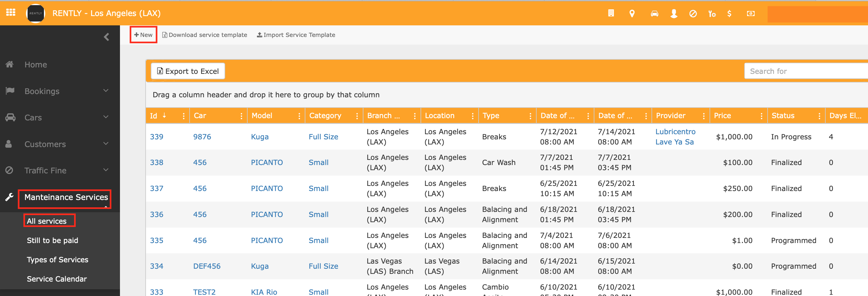Open Lubricentro Lave Ya Sa provider link
Image resolution: width=868 pixels, height=296 pixels.
point(675,136)
